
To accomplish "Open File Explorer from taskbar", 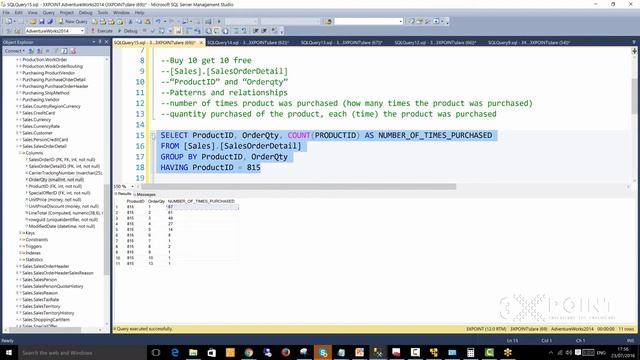I will [193, 353].
